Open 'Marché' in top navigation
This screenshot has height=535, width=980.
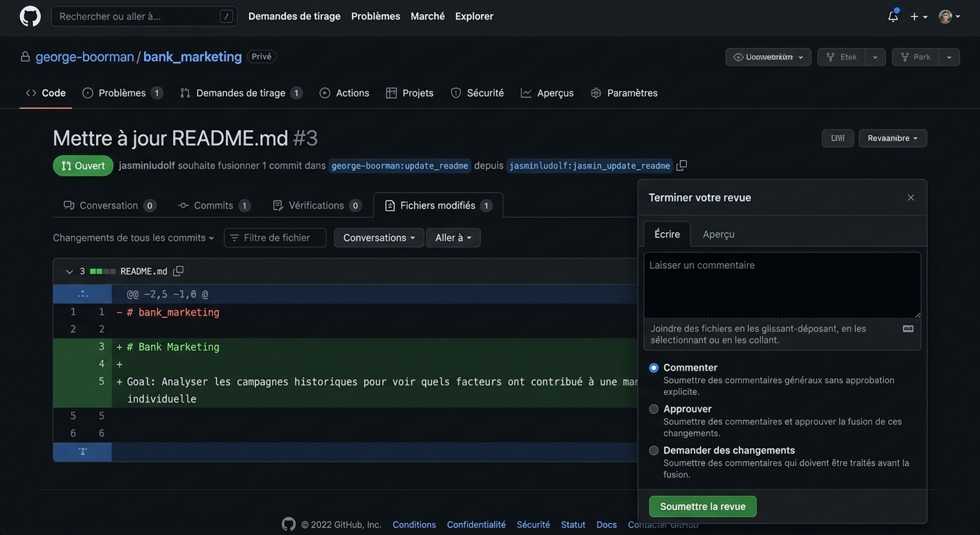tap(427, 16)
